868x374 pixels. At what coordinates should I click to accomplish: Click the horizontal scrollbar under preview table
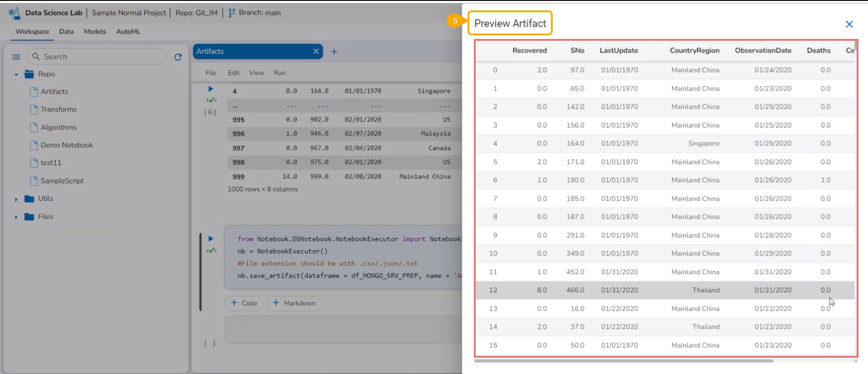click(x=623, y=361)
